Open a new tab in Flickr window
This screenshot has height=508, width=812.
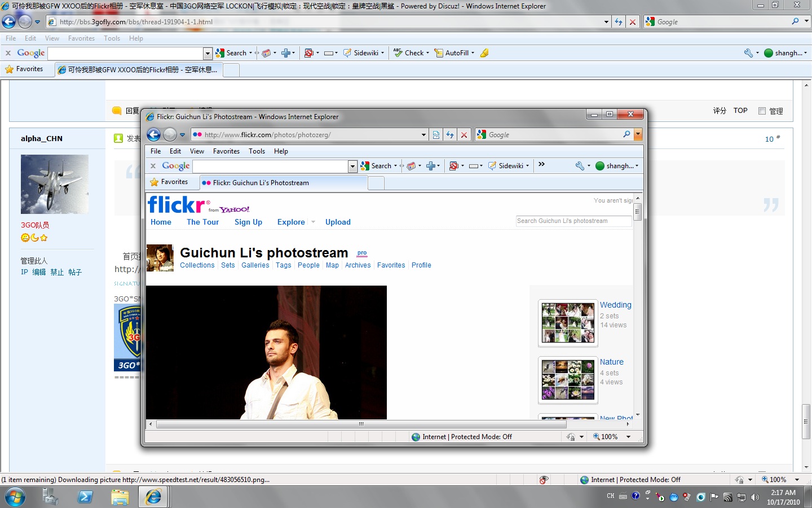[376, 183]
